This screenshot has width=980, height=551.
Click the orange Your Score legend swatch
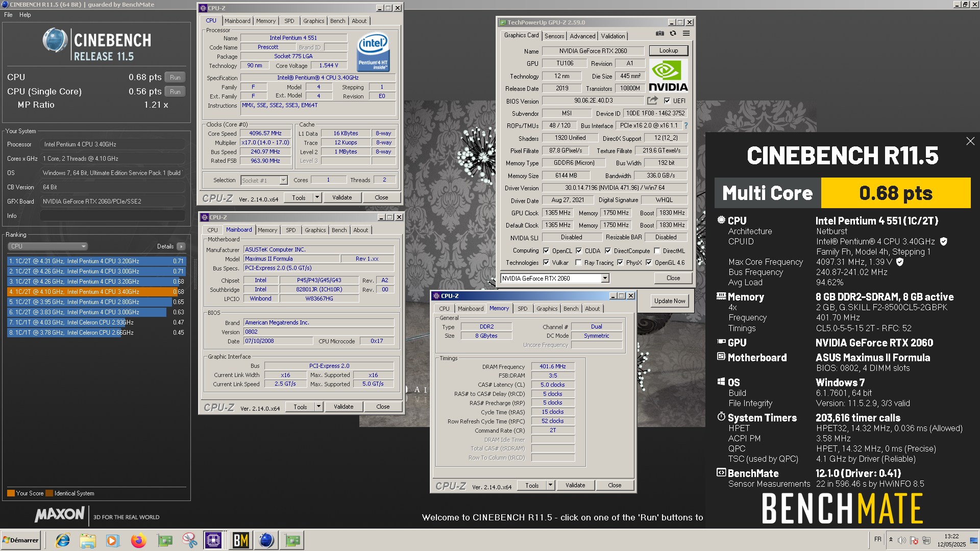pos(11,493)
